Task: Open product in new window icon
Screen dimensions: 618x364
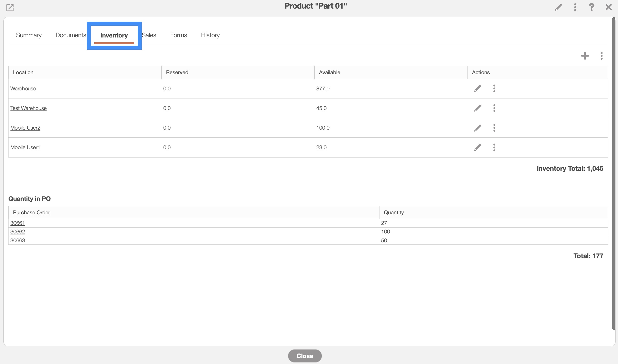Action: click(x=10, y=8)
